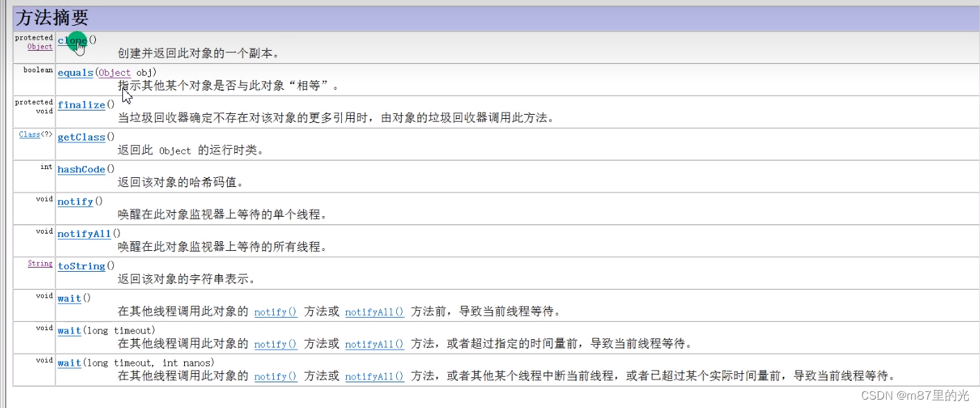Image resolution: width=980 pixels, height=408 pixels.
Task: Open the hashCode() method link
Action: [81, 169]
